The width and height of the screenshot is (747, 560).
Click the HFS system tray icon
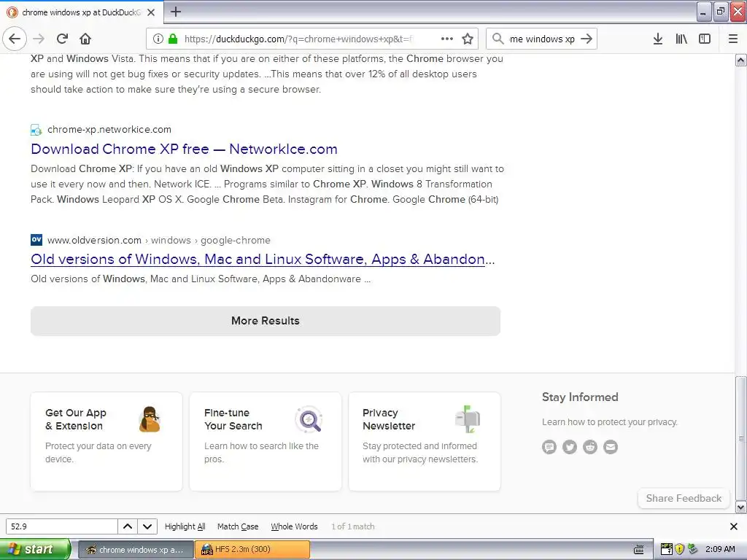tap(666, 549)
